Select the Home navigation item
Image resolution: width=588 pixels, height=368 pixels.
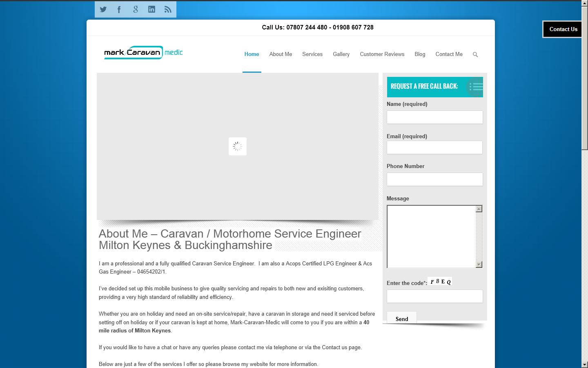tap(252, 54)
